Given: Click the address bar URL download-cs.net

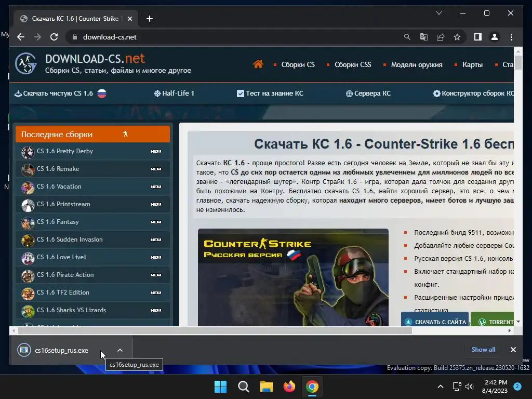Looking at the screenshot, I should (110, 37).
